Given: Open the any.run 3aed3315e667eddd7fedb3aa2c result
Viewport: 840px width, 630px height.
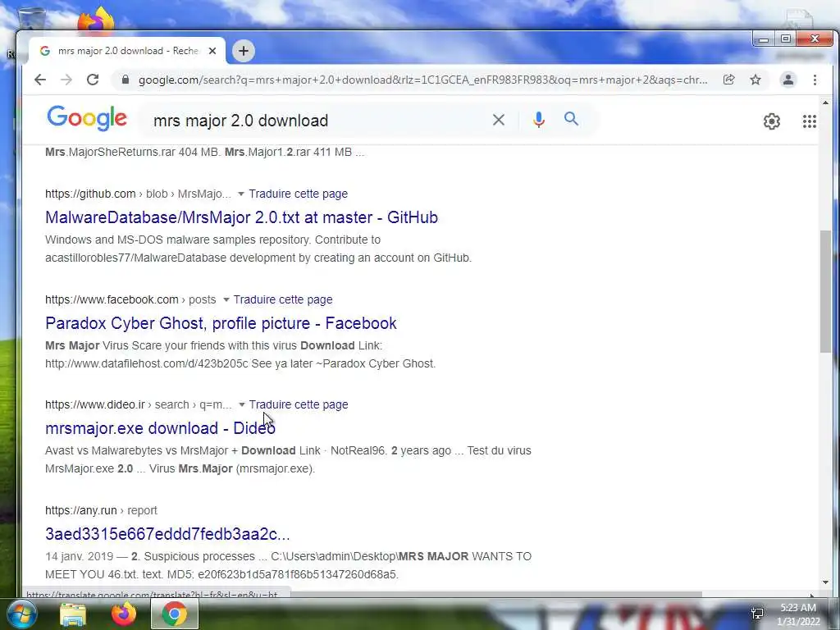Looking at the screenshot, I should tap(167, 534).
